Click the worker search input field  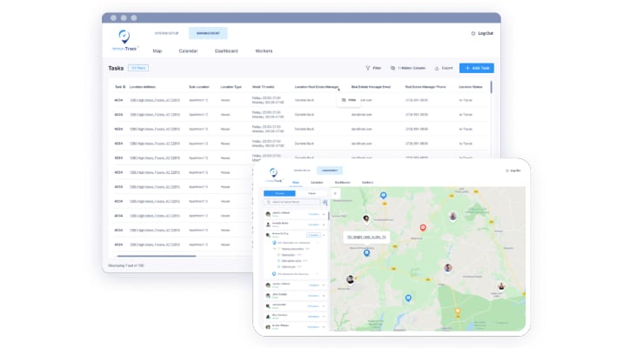tap(292, 202)
